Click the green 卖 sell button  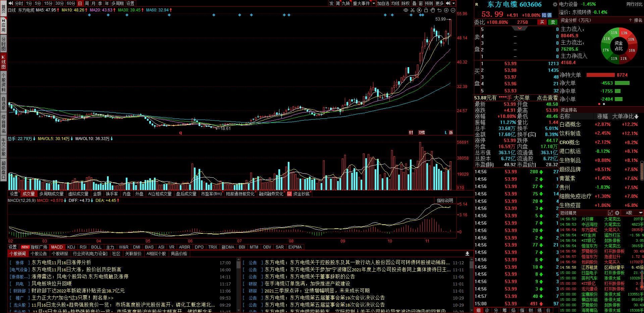(x=553, y=22)
